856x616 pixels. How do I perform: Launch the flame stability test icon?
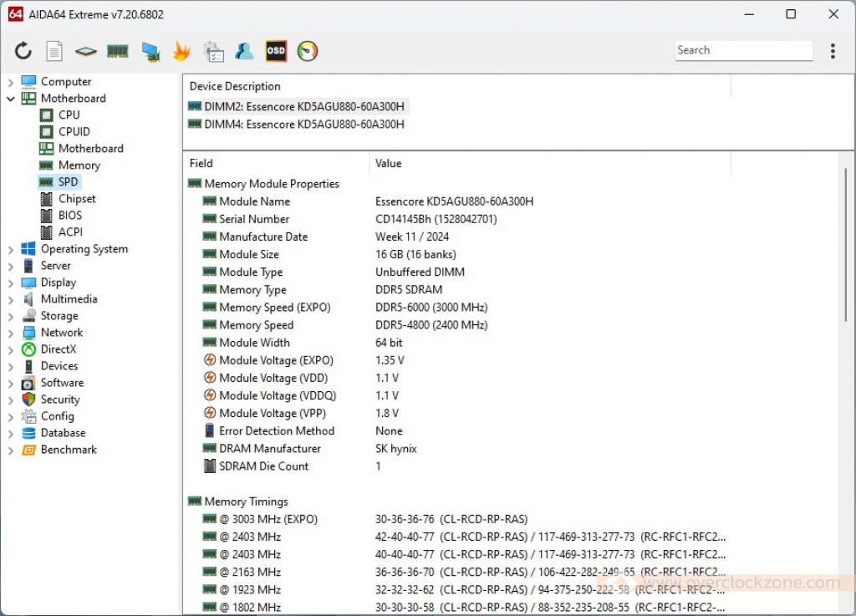point(181,51)
